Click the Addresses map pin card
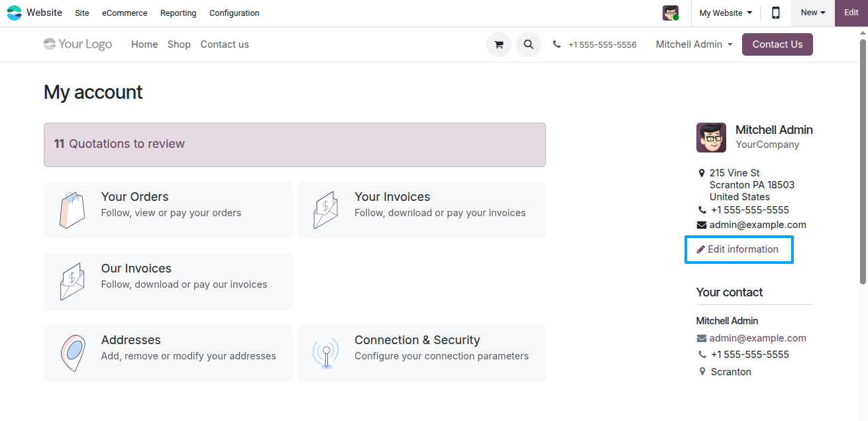Image resolution: width=868 pixels, height=421 pixels. coord(168,353)
